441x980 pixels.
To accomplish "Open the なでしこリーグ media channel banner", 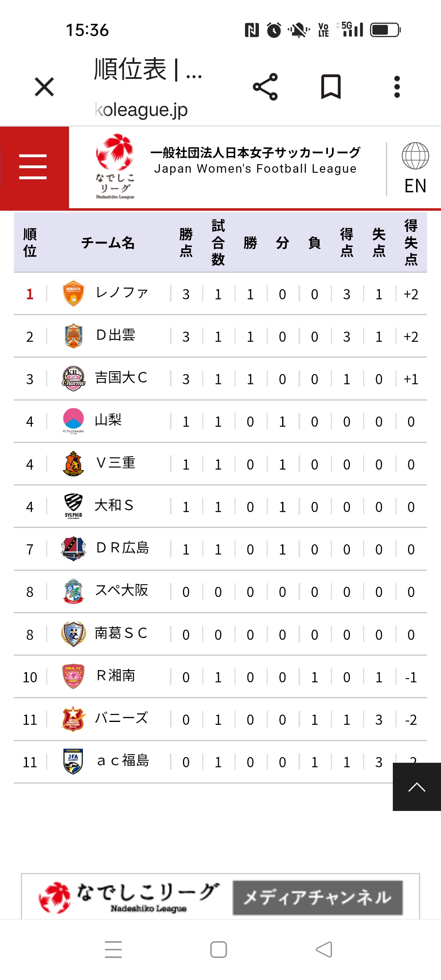I will coord(220,897).
